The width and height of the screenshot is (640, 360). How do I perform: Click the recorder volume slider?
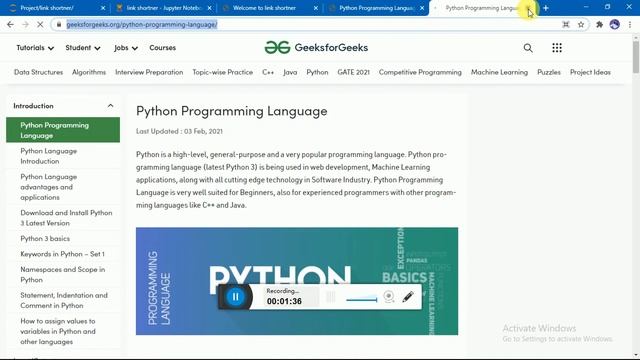click(x=361, y=300)
